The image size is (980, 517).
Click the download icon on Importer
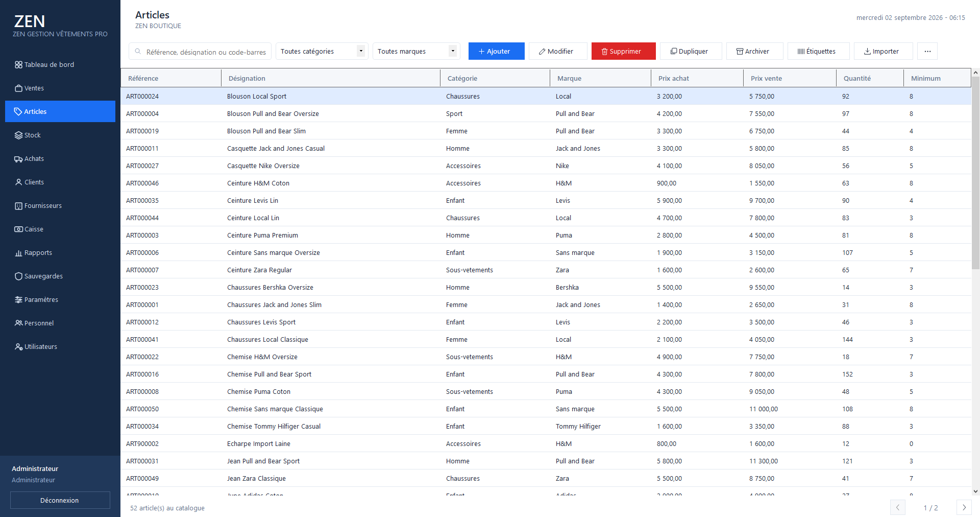[x=867, y=52]
